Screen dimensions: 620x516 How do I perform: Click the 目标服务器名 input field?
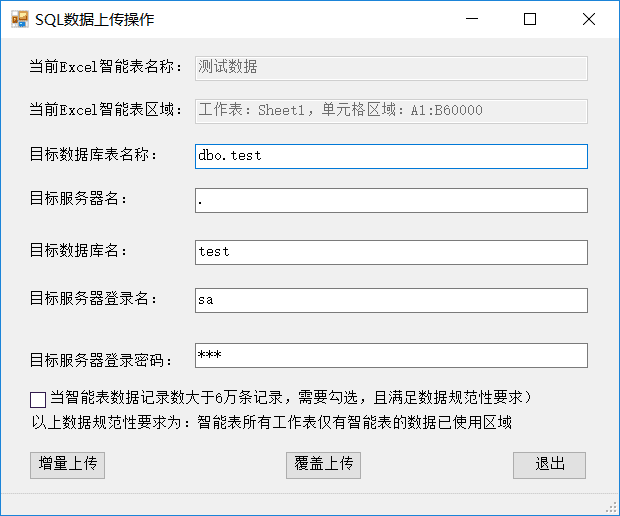point(391,200)
